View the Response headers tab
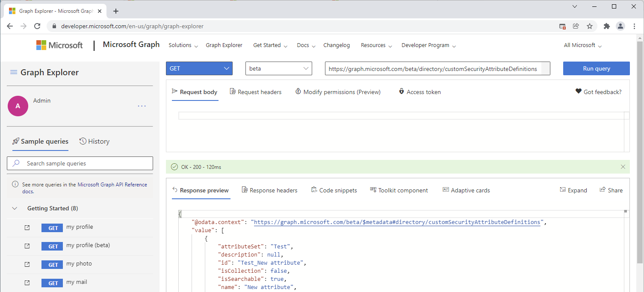 [x=269, y=190]
